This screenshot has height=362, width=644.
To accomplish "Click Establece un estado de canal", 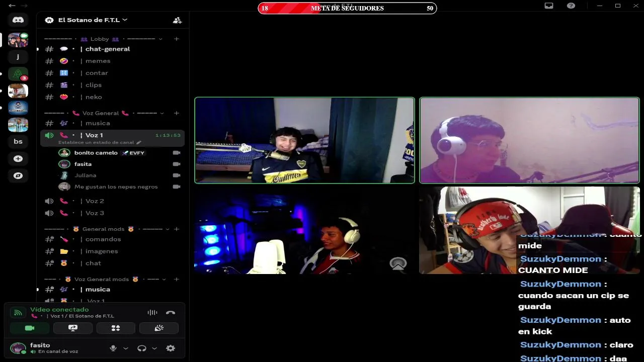I will [97, 142].
